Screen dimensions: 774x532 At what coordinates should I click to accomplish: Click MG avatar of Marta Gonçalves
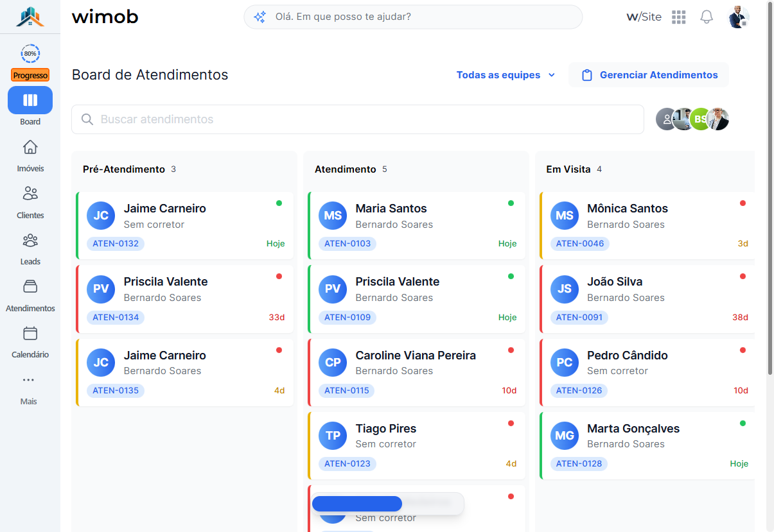(x=565, y=436)
